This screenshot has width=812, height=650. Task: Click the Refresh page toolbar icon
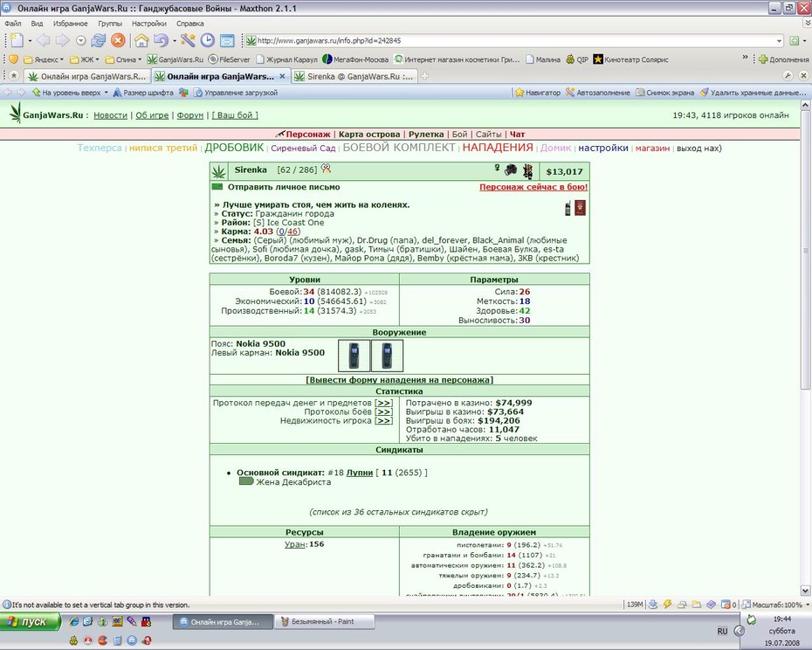point(99,40)
